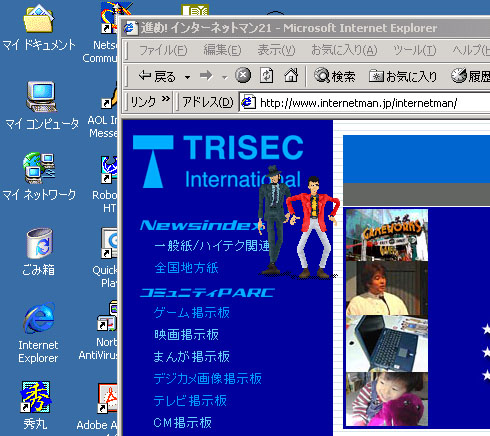Open 履歴 history toolbar button
The image size is (490, 436).
point(470,76)
